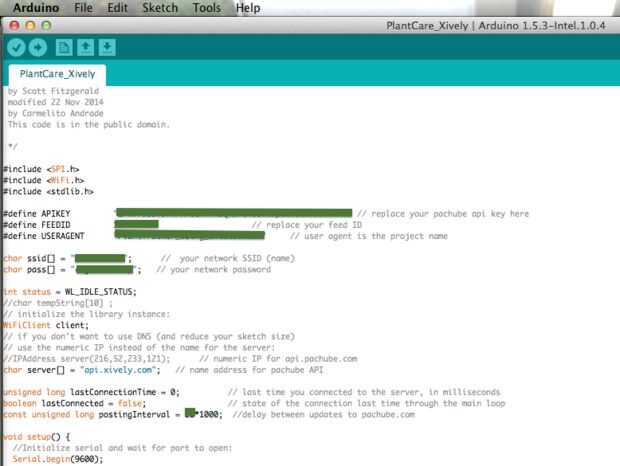The height and width of the screenshot is (466, 620).
Task: Click the 'Serial.begin(9600);' line
Action: 58,459
